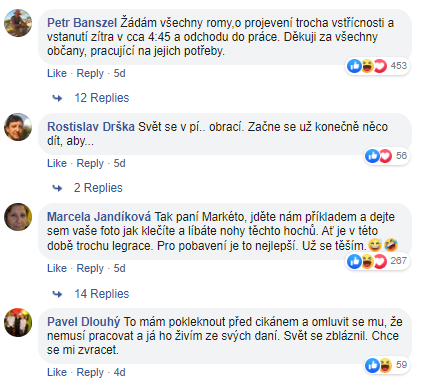Open Petr Banszel's profile name link
Image resolution: width=422 pixels, height=389 pixels.
82,23
